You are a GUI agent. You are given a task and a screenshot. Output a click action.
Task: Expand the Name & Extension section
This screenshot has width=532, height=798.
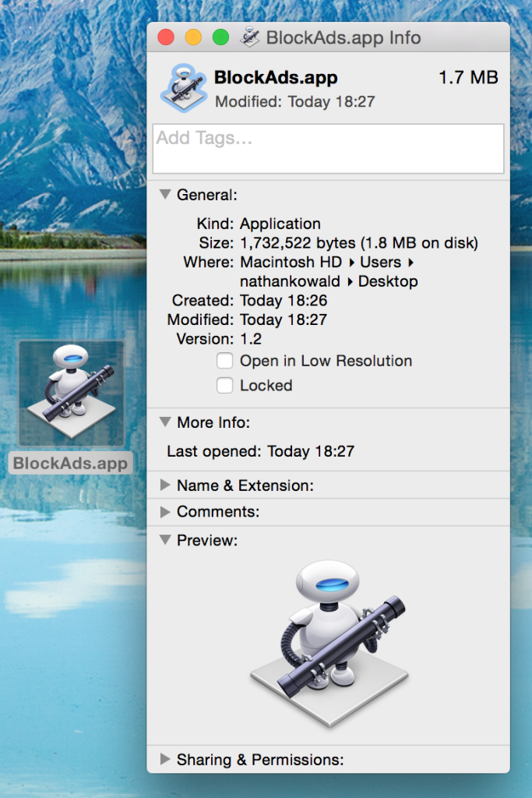[165, 485]
